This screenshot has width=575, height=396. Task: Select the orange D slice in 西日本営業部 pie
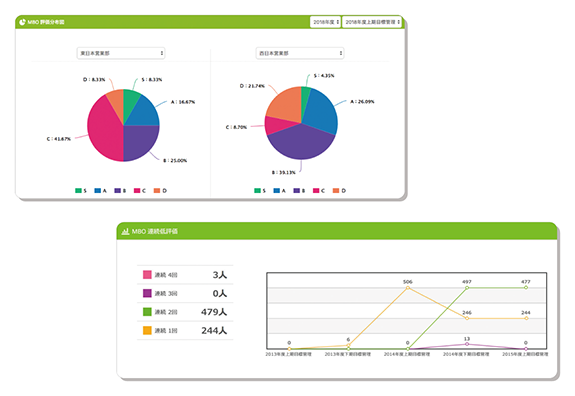point(286,104)
